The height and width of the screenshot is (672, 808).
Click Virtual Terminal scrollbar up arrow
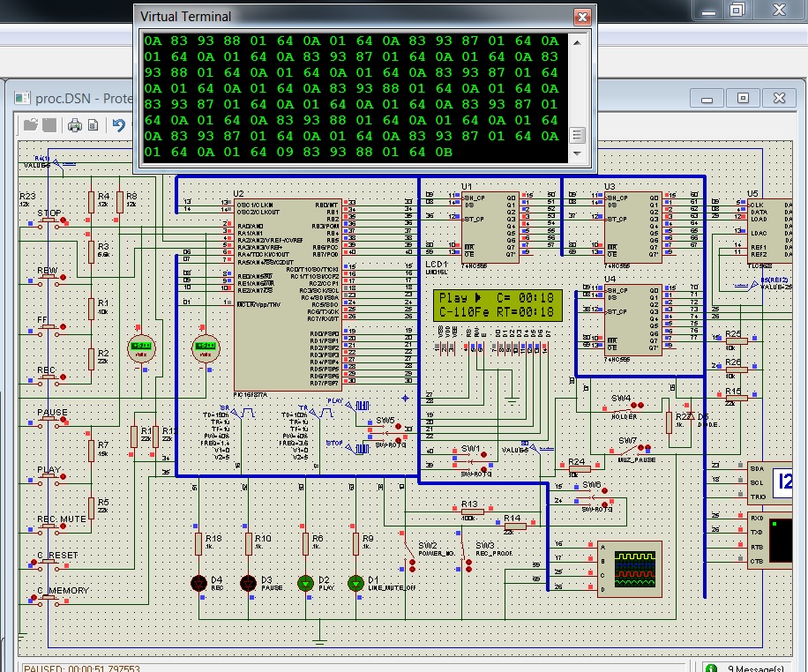(577, 42)
